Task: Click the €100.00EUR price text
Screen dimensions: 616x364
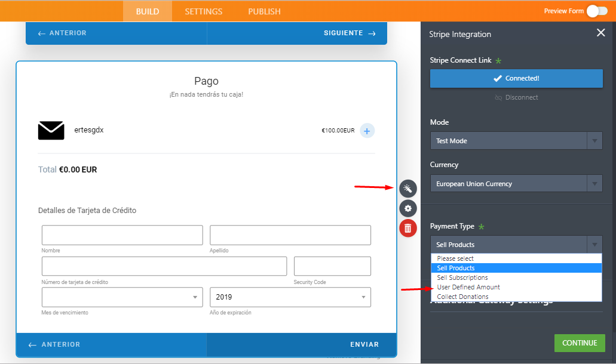Action: 338,130
